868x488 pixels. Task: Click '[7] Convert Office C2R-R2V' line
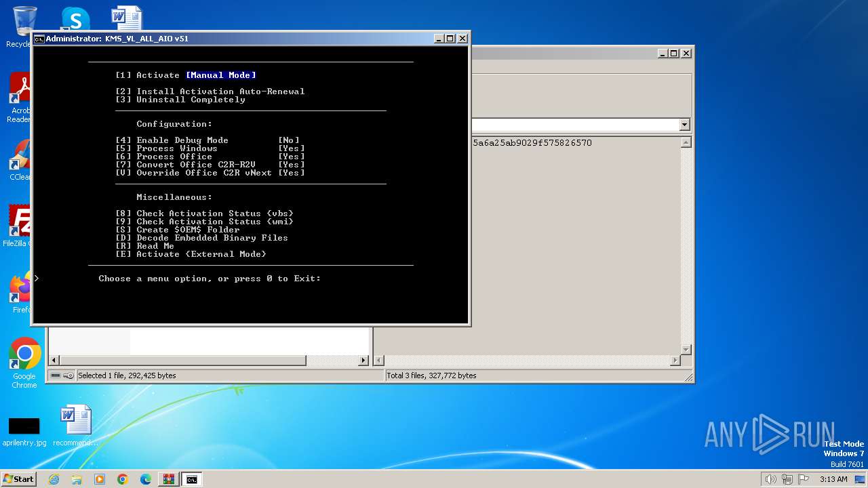210,165
